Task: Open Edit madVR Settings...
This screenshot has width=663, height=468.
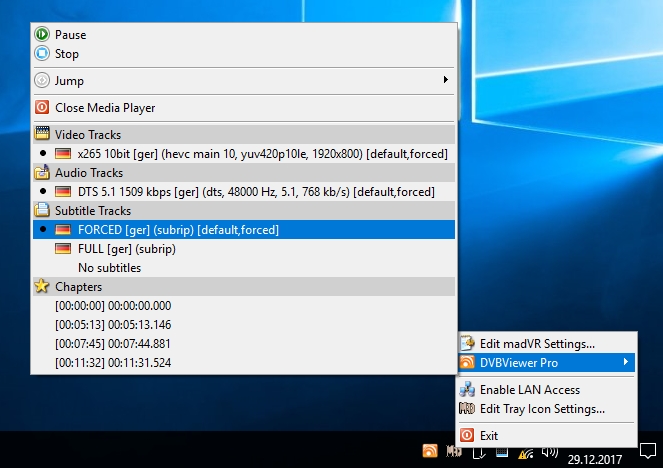Action: (x=546, y=343)
